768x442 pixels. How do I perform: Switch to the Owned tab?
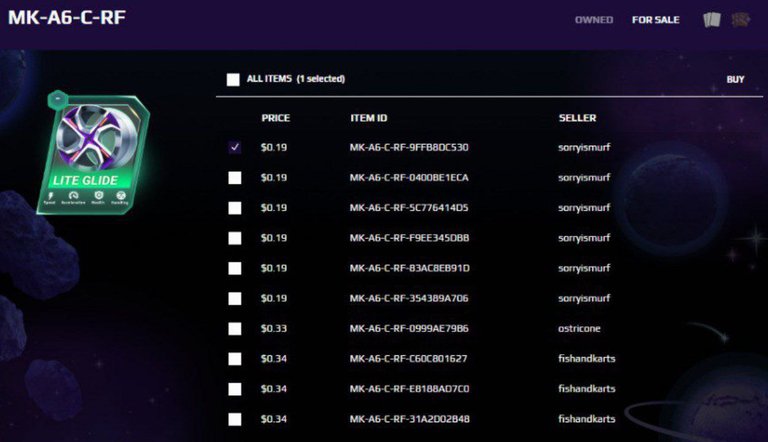pos(594,20)
